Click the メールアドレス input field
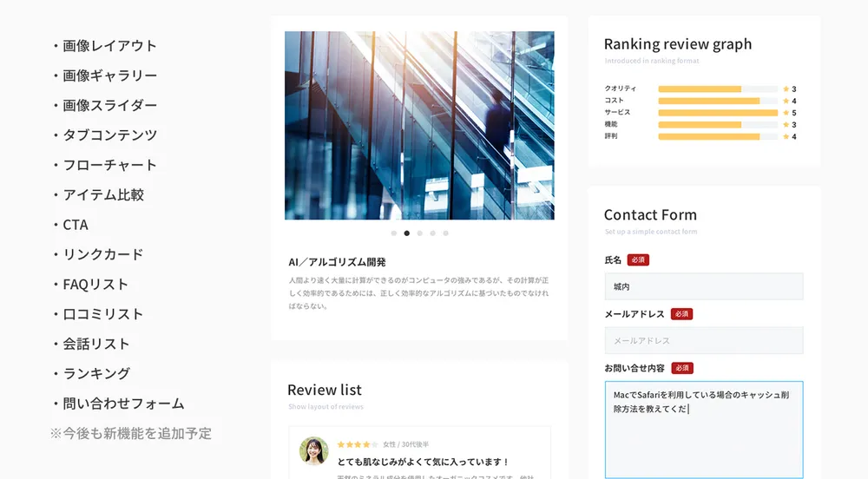868x479 pixels. 704,341
